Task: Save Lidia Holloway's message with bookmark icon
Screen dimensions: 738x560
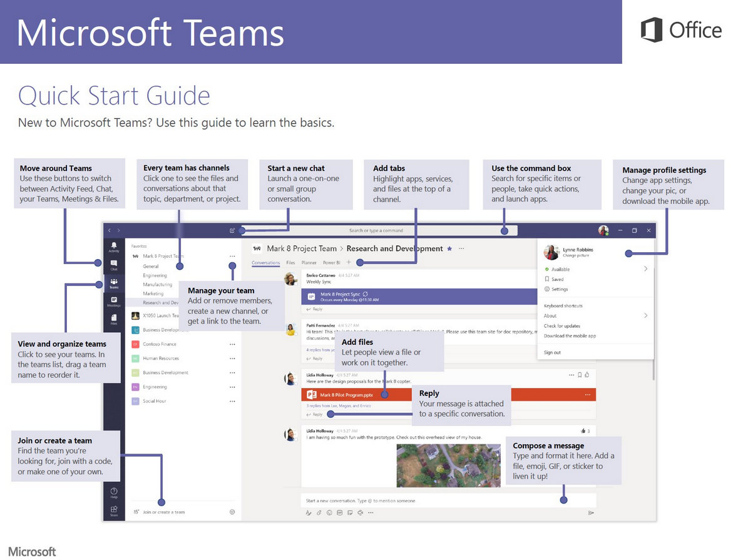Action: (580, 375)
